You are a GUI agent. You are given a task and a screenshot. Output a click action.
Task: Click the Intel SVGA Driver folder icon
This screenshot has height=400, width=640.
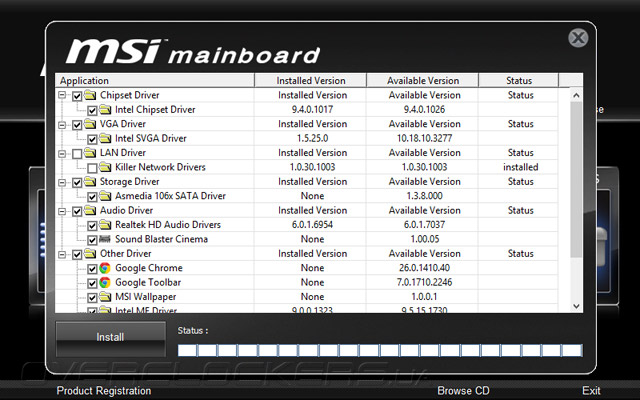[x=105, y=138]
